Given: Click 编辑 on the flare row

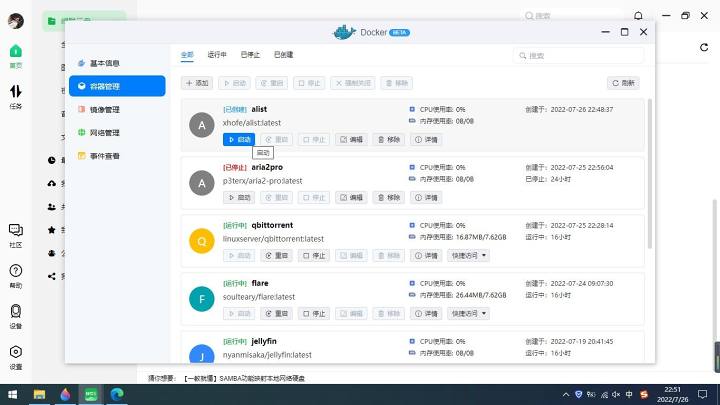Looking at the screenshot, I should click(x=351, y=314).
